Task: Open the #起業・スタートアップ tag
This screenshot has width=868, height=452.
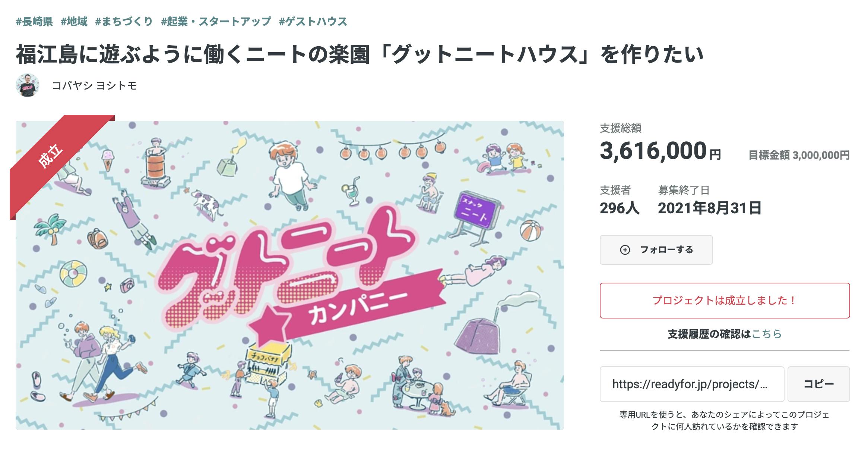Action: [x=216, y=22]
